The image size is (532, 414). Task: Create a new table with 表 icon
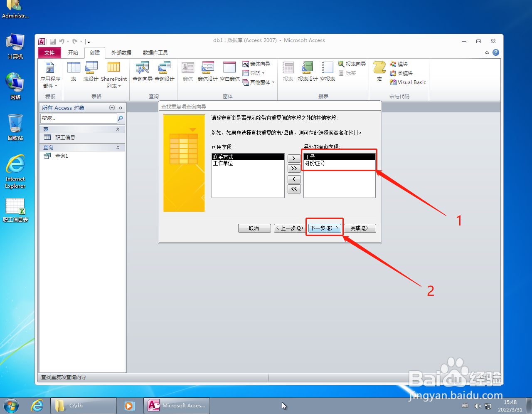[74, 72]
